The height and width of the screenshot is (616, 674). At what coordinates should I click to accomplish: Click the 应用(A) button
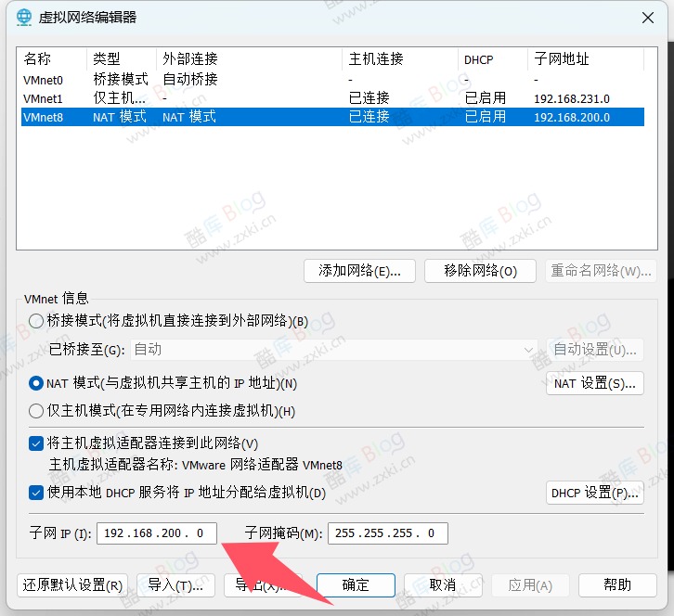click(530, 585)
